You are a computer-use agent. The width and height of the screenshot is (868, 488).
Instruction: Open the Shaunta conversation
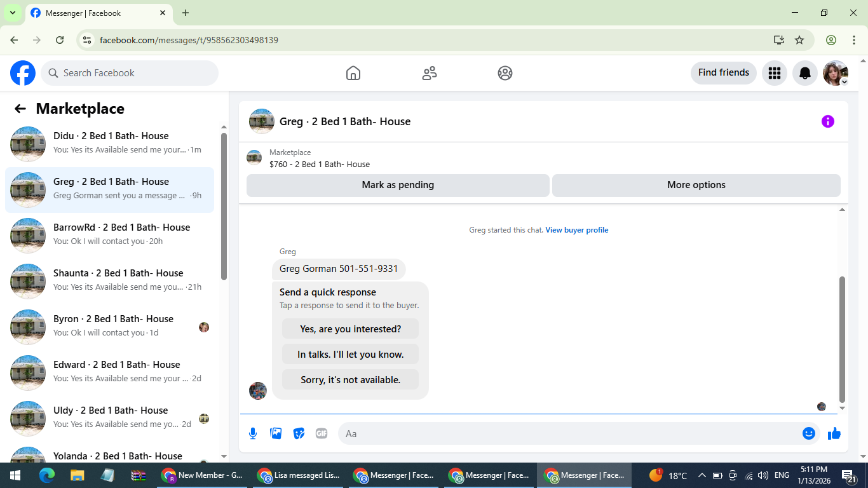pyautogui.click(x=109, y=281)
